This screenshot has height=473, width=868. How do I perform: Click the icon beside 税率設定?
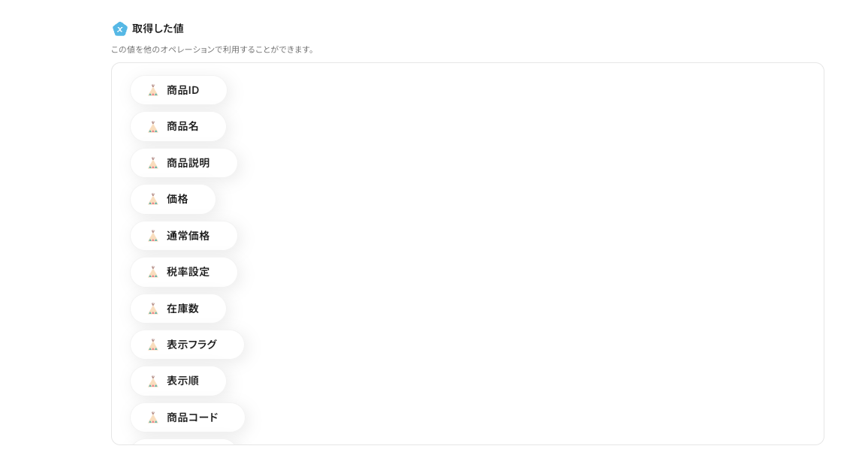[x=153, y=272]
